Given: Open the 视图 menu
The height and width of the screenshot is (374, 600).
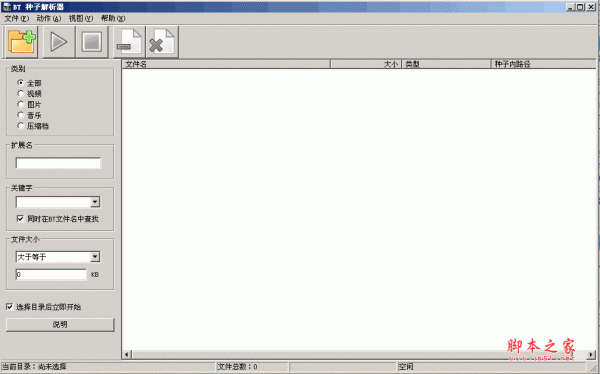Looking at the screenshot, I should click(81, 18).
